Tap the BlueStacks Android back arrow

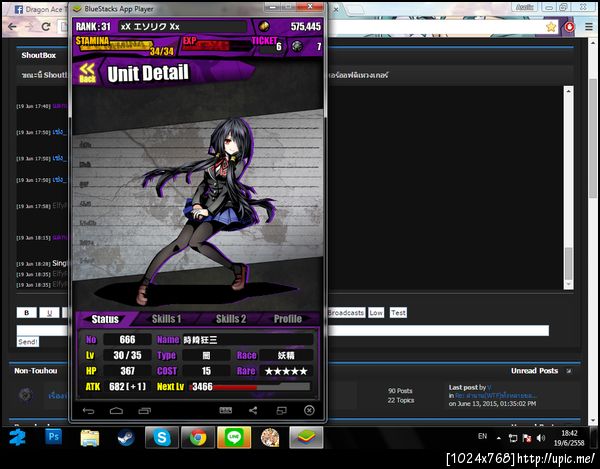(x=88, y=411)
